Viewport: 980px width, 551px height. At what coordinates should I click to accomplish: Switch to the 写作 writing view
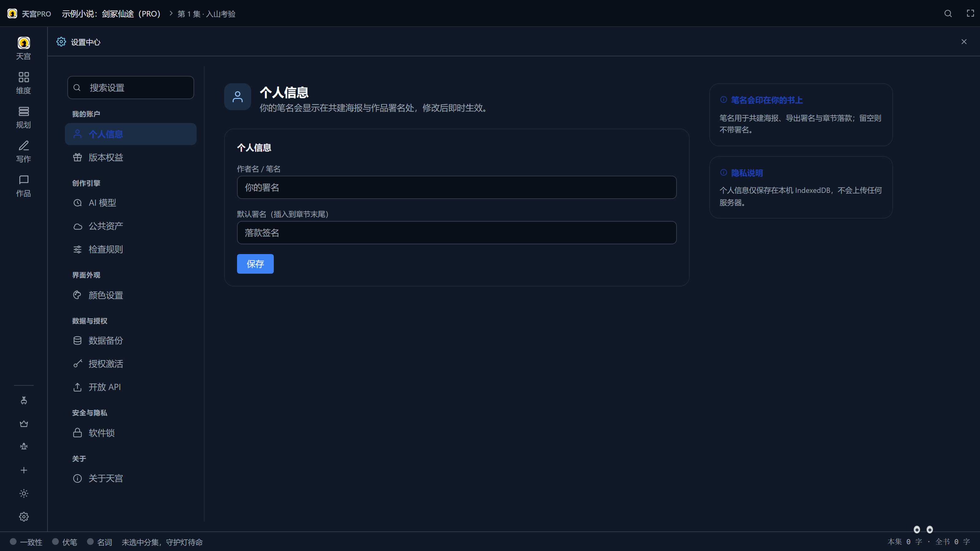click(24, 151)
